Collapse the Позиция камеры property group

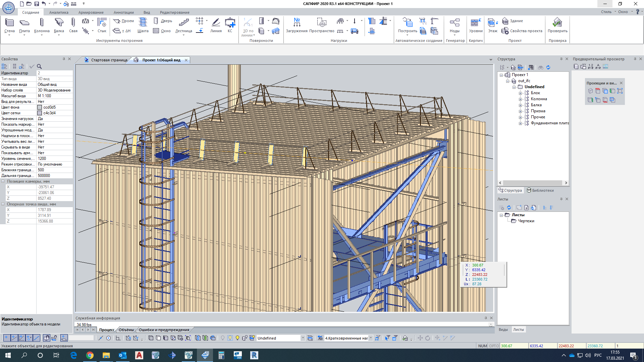[x=3, y=181]
